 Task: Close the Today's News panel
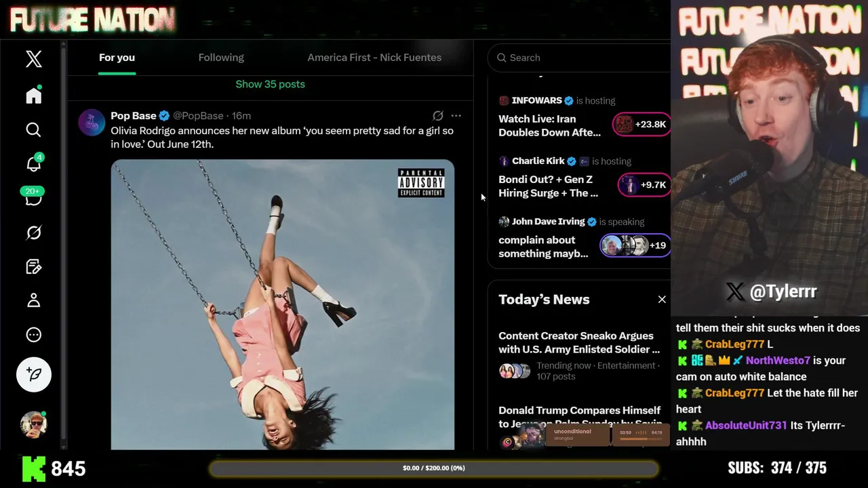tap(662, 300)
